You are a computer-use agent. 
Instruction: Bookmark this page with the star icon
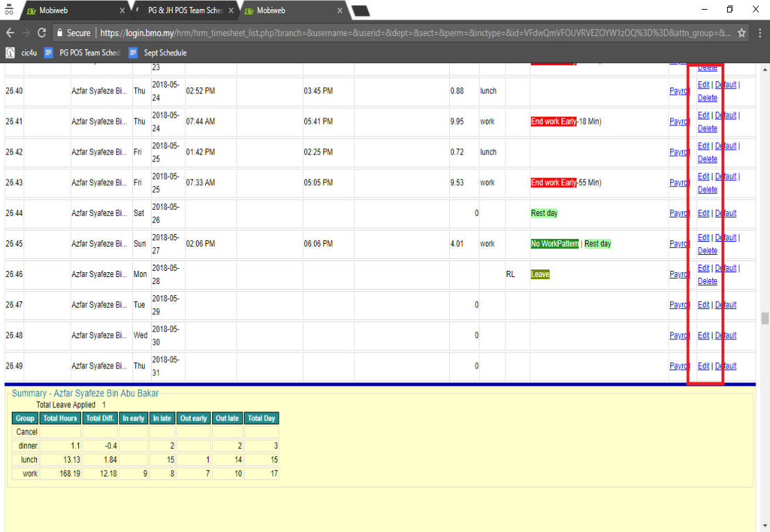tap(742, 33)
